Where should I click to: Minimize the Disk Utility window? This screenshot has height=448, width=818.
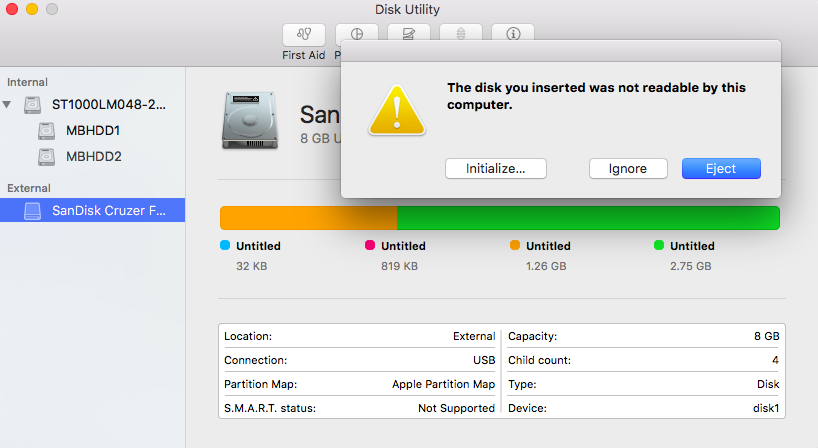[32, 9]
